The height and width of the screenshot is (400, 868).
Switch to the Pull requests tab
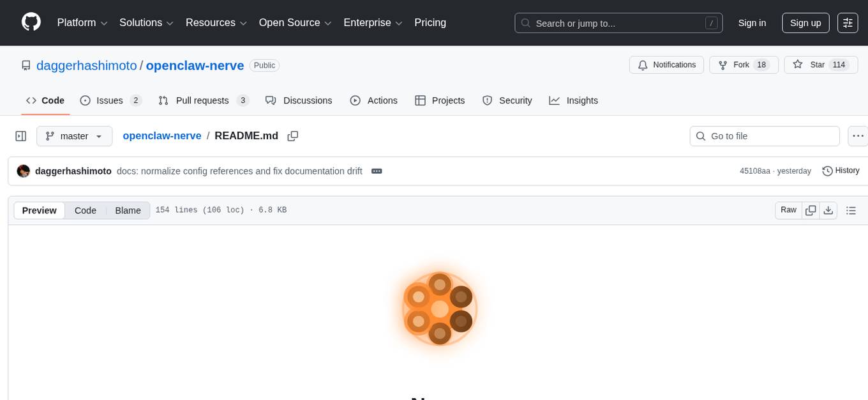click(202, 100)
